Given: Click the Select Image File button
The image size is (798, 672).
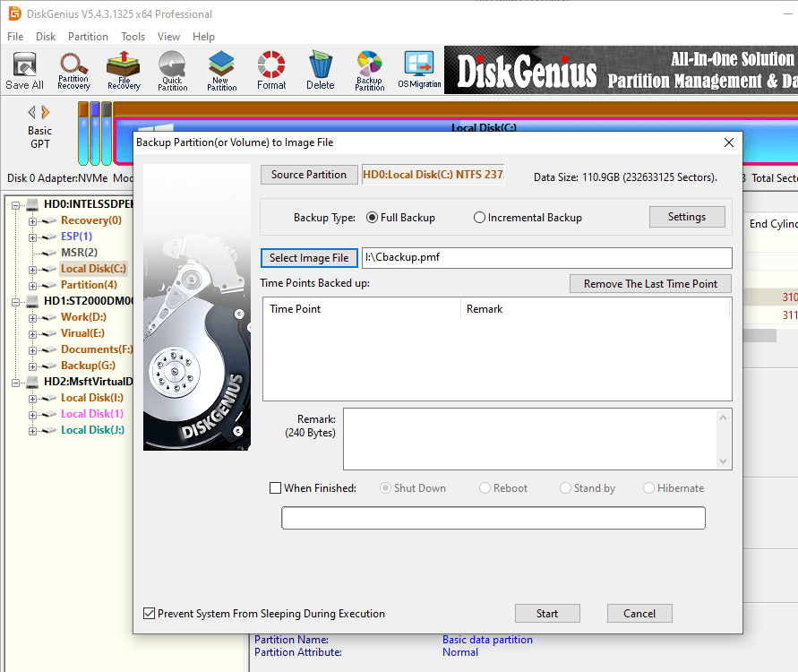Looking at the screenshot, I should coord(309,258).
